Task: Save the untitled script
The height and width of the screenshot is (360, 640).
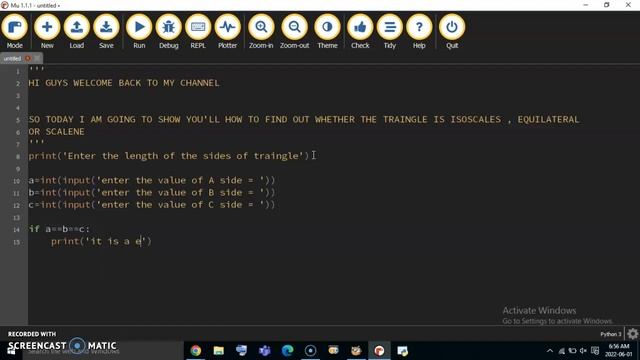Action: point(106,31)
